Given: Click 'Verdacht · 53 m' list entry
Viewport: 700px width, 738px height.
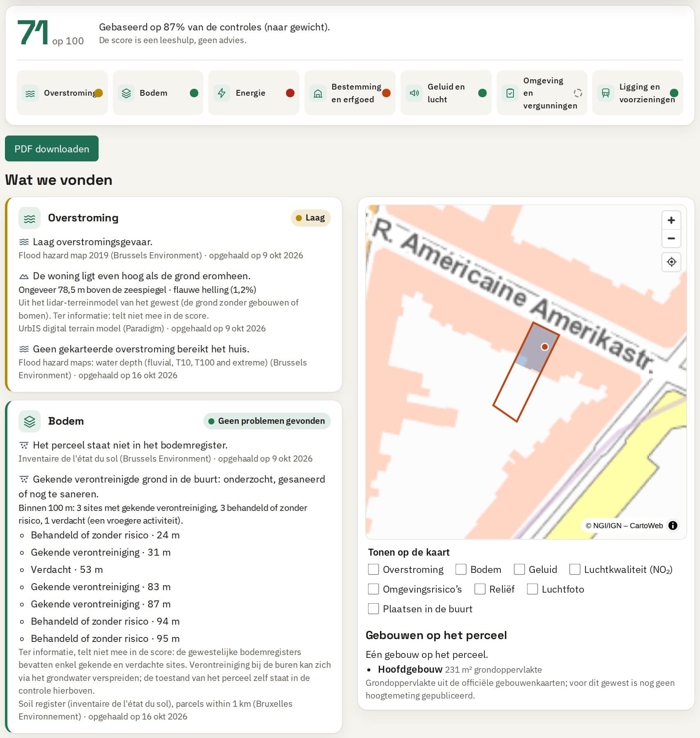Looking at the screenshot, I should pyautogui.click(x=67, y=570).
